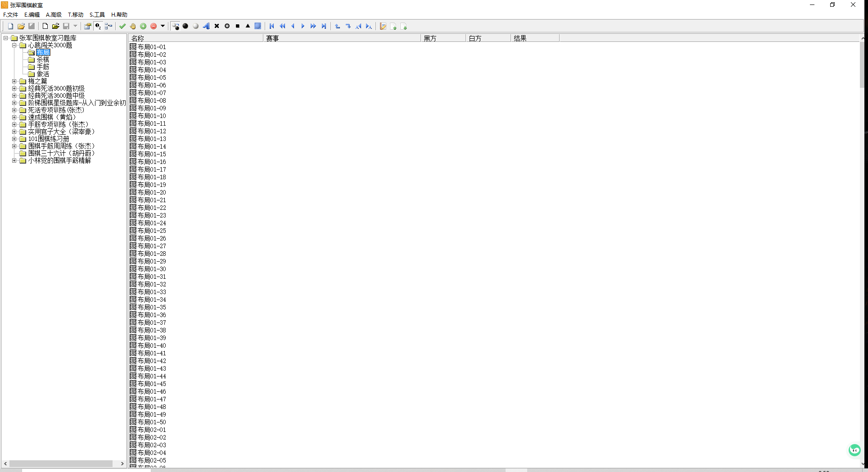Screen dimensions: 868x472
Task: Click the green plus circle icon
Action: point(143,26)
